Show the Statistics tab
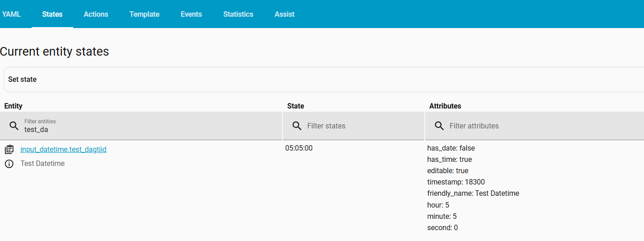Screen dimensions: 644x241 tap(238, 14)
